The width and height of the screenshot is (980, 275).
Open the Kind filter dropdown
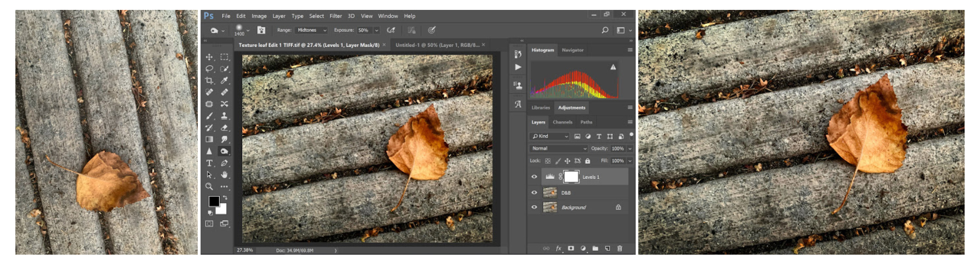click(550, 136)
